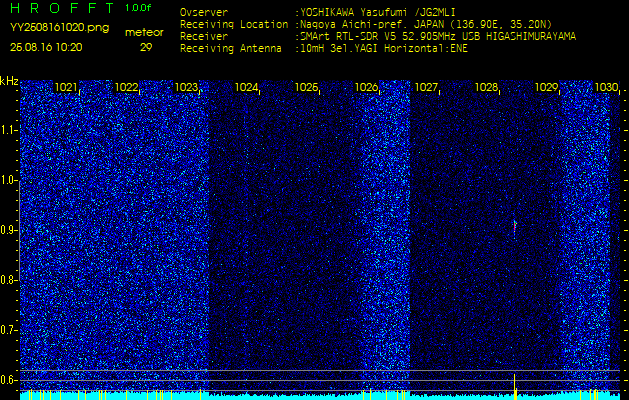Click the 1023 time marker
The height and width of the screenshot is (400, 629).
click(186, 87)
